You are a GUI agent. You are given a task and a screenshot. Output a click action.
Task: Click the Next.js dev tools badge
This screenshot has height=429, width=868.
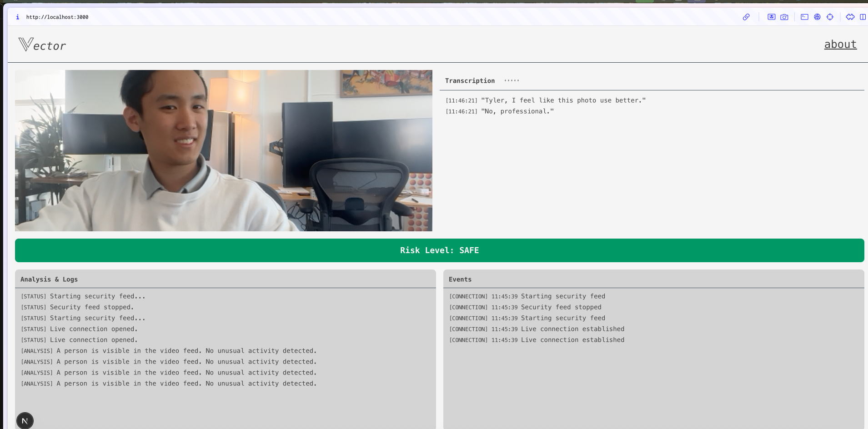(25, 421)
